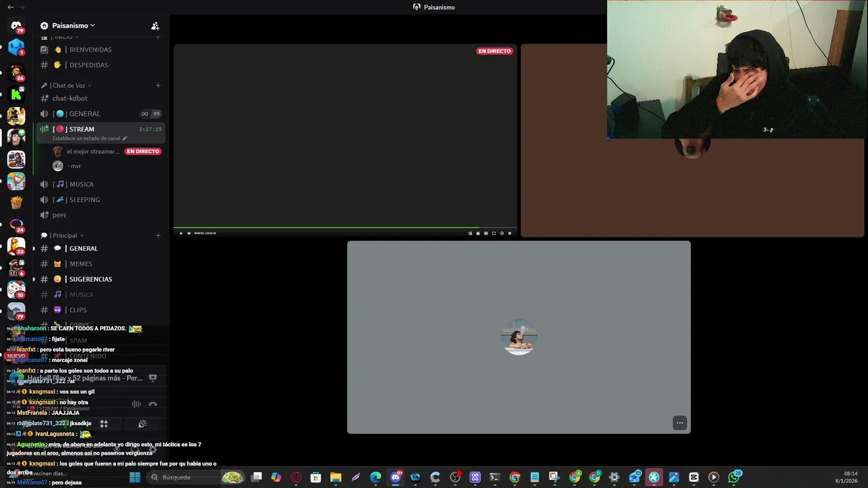This screenshot has width=868, height=488.
Task: Open the more options button on participant tile
Action: tap(679, 423)
